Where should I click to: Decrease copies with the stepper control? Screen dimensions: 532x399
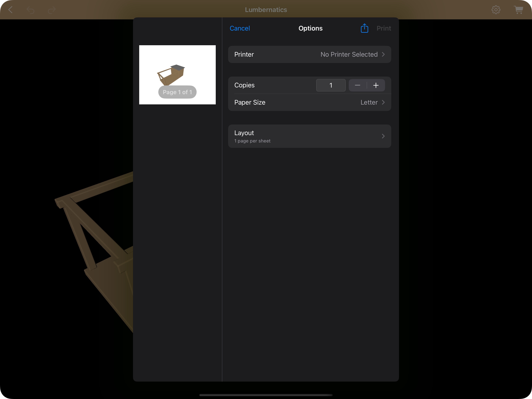click(357, 85)
